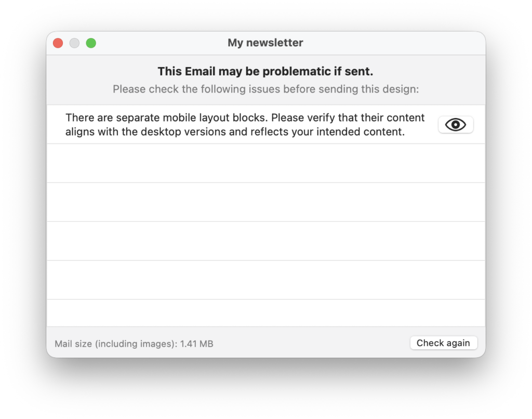This screenshot has width=532, height=419.
Task: Minimize the window with the yellow button
Action: click(x=74, y=43)
